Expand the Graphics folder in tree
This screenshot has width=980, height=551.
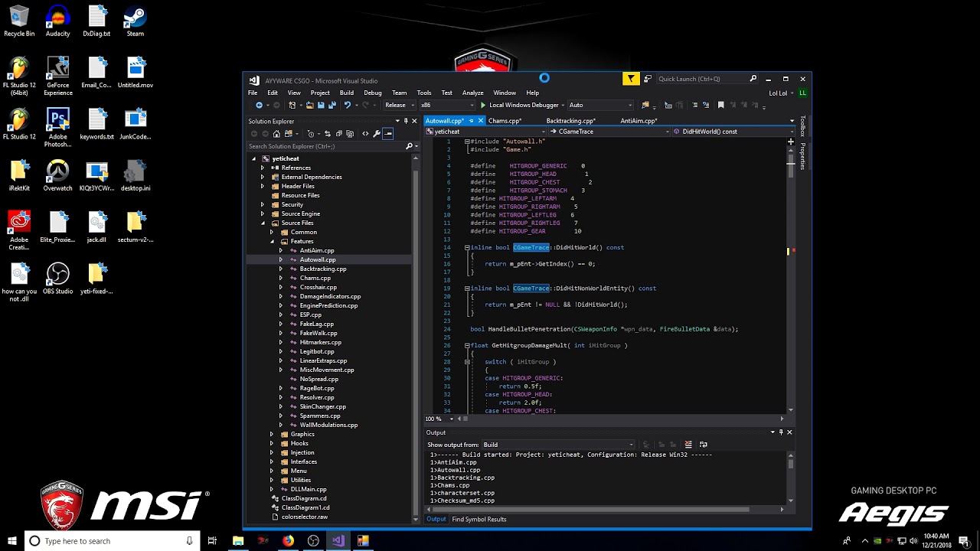(x=272, y=434)
